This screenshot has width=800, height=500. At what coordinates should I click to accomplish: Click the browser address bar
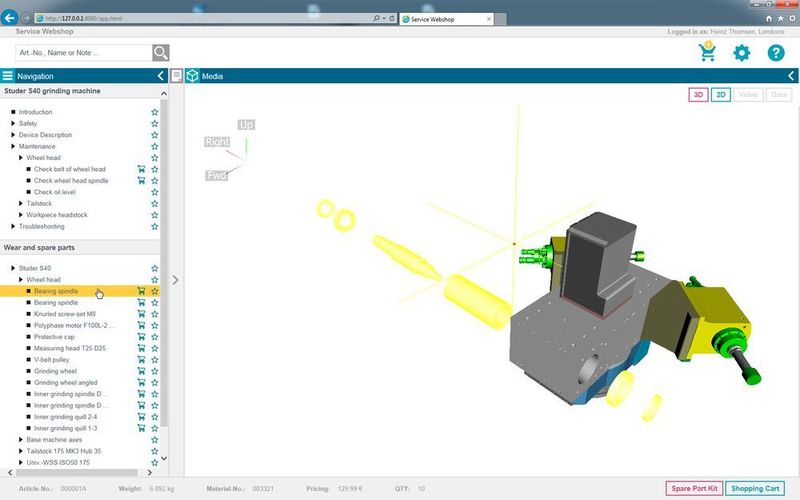click(204, 18)
